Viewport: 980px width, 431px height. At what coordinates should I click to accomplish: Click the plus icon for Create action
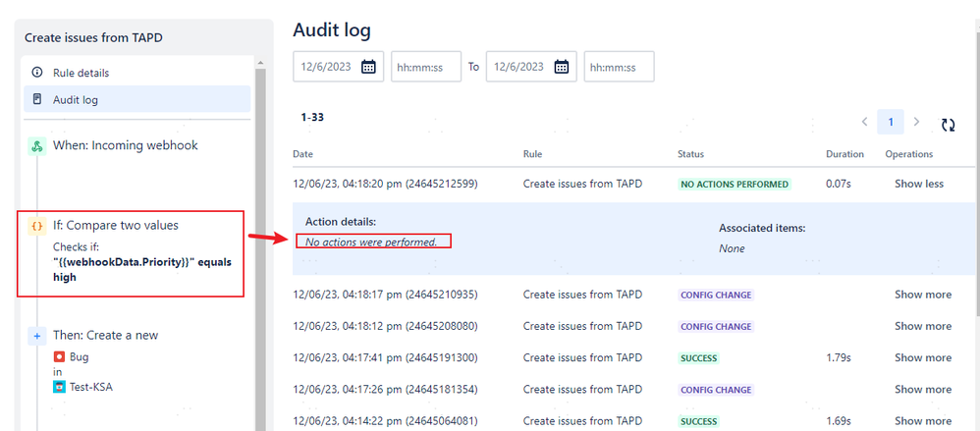tap(37, 336)
